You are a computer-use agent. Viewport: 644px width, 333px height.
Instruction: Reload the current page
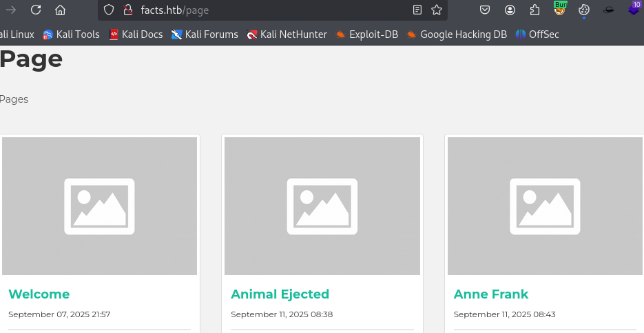pos(36,10)
